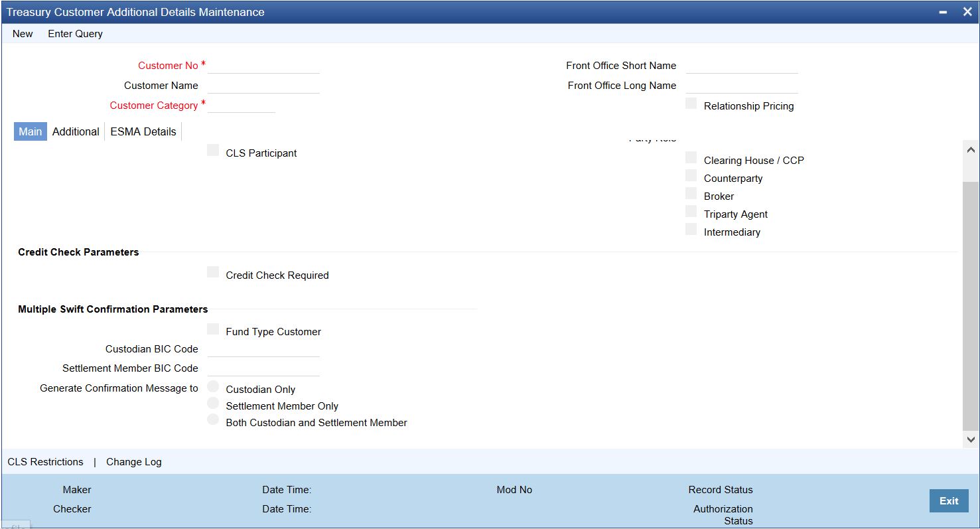
Task: Click the Credit Check Parameters heading
Action: pyautogui.click(x=78, y=252)
